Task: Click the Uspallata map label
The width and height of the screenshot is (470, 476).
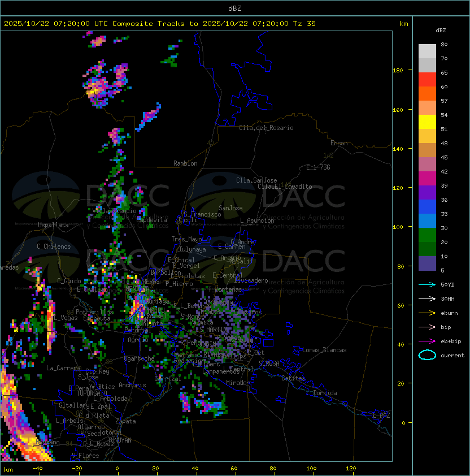Action: [x=53, y=225]
